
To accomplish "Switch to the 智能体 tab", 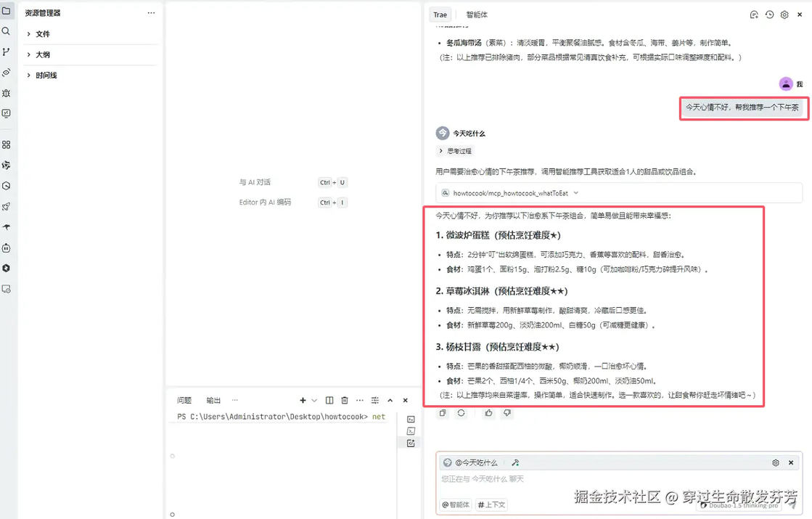I will 477,15.
